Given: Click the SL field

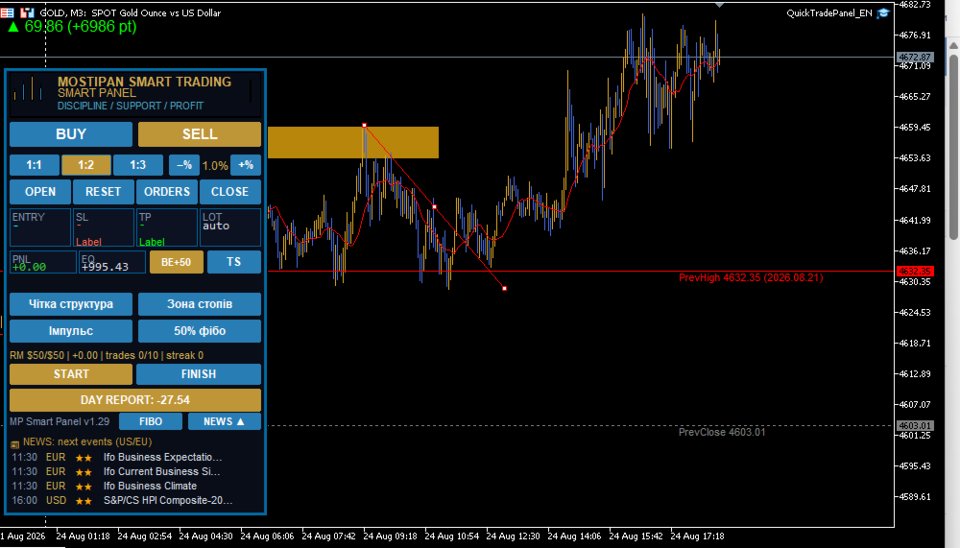Looking at the screenshot, I should click(x=103, y=228).
